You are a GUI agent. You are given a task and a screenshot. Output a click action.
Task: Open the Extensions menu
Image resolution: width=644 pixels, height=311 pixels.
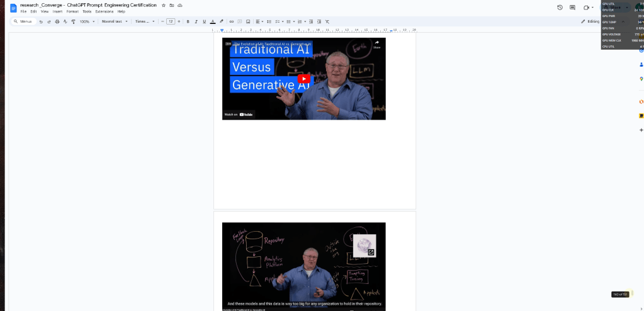pyautogui.click(x=105, y=11)
